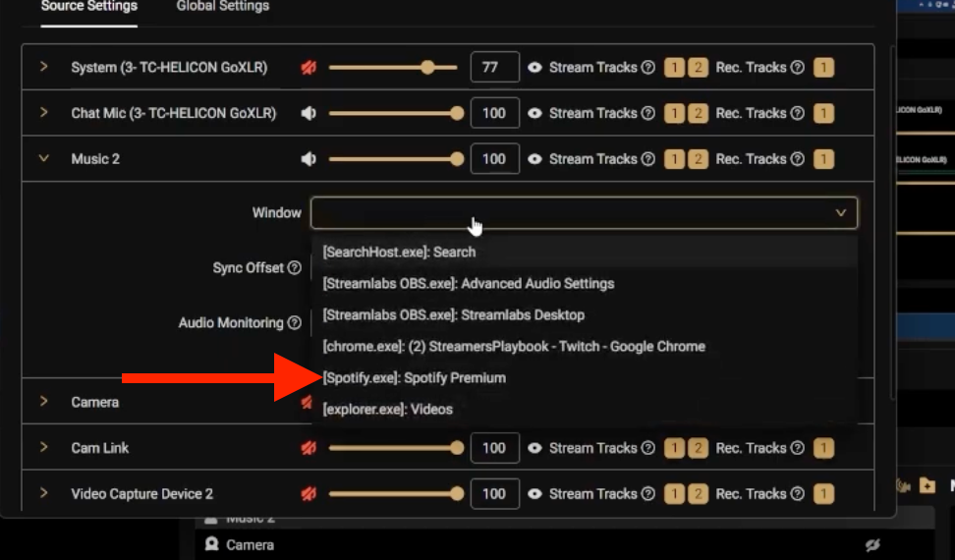Open the Window selection dropdown arrow
The width and height of the screenshot is (955, 560).
(840, 212)
